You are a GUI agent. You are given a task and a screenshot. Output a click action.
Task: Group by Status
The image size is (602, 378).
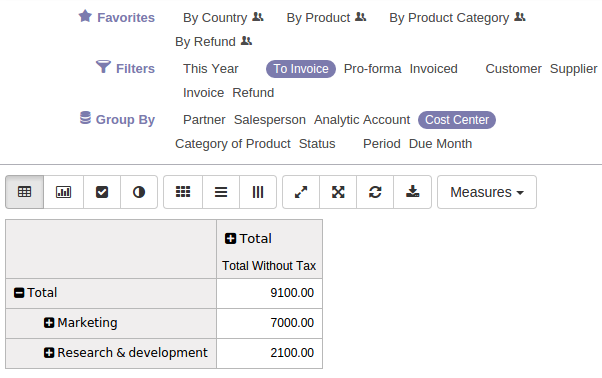(x=317, y=144)
